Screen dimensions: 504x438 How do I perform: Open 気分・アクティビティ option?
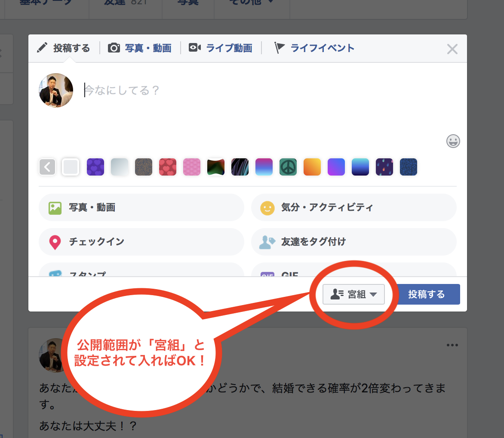354,207
